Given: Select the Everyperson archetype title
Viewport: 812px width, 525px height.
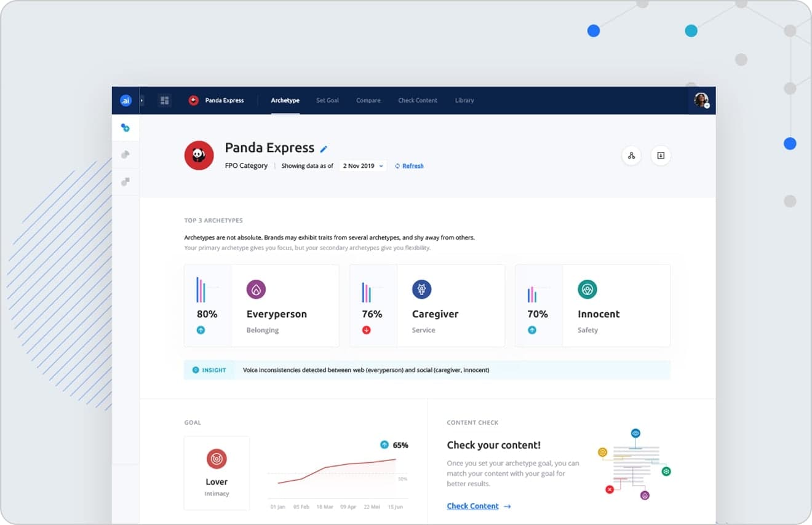Looking at the screenshot, I should [x=277, y=314].
